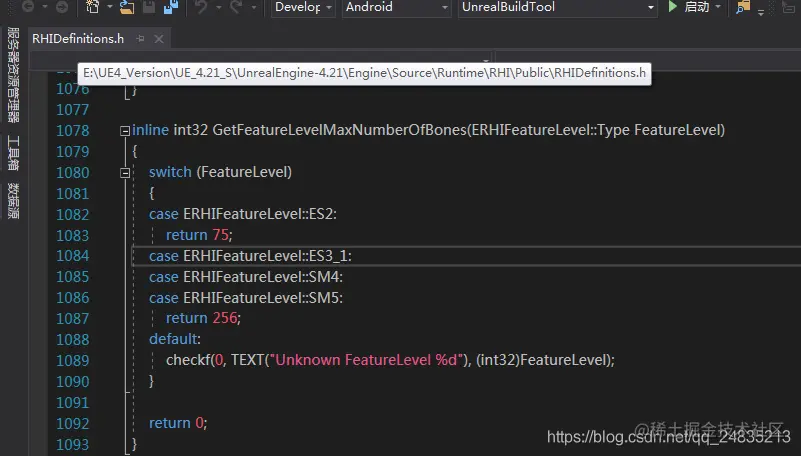Image resolution: width=801 pixels, height=456 pixels.
Task: Open the Redo history dropdown arrow
Action: [253, 7]
